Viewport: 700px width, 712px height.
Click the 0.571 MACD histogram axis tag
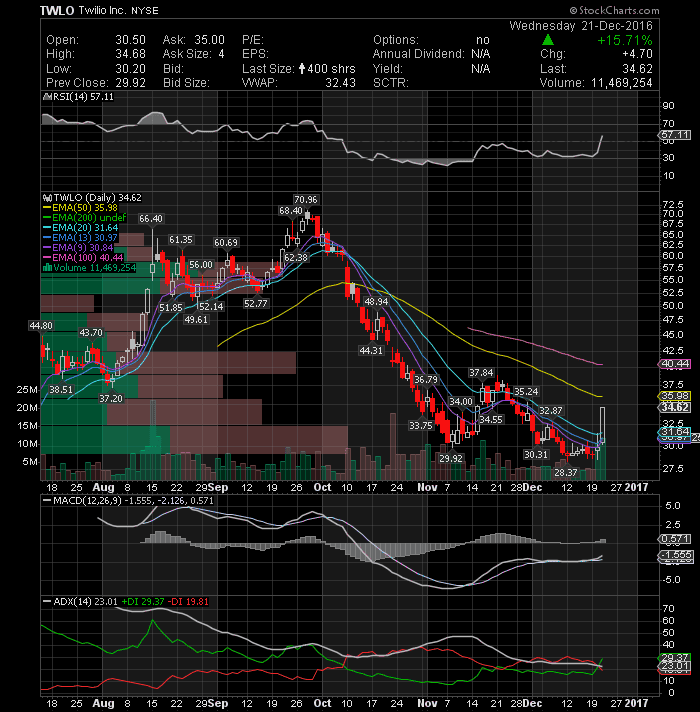(675, 539)
